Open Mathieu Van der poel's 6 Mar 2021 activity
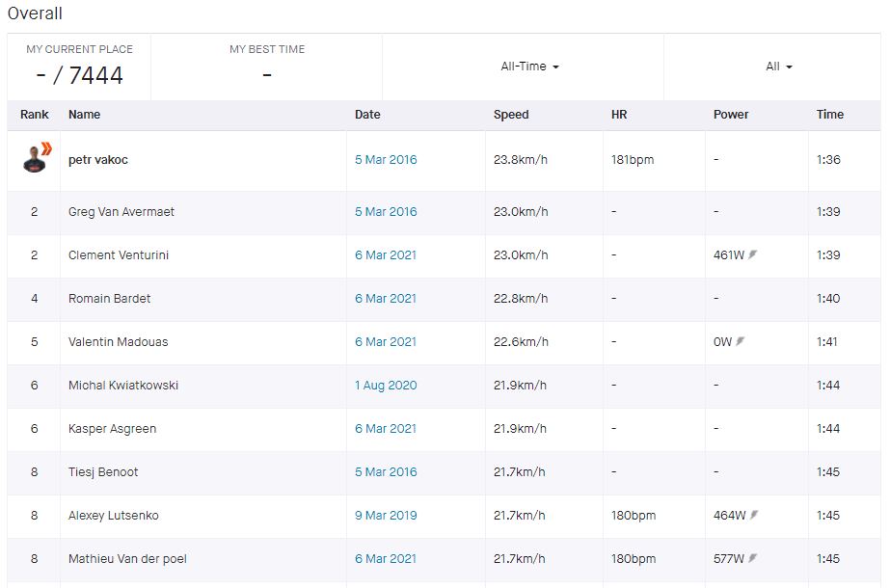Image resolution: width=890 pixels, height=588 pixels. pos(386,558)
